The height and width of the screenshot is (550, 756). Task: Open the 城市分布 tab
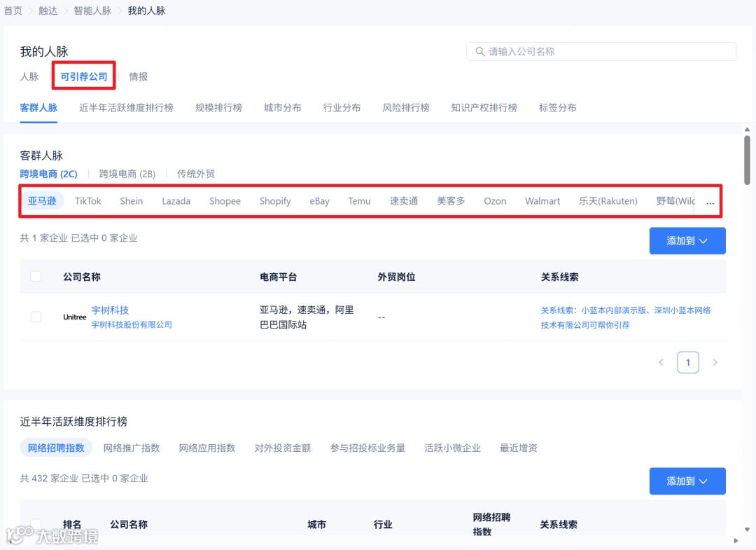coord(283,108)
